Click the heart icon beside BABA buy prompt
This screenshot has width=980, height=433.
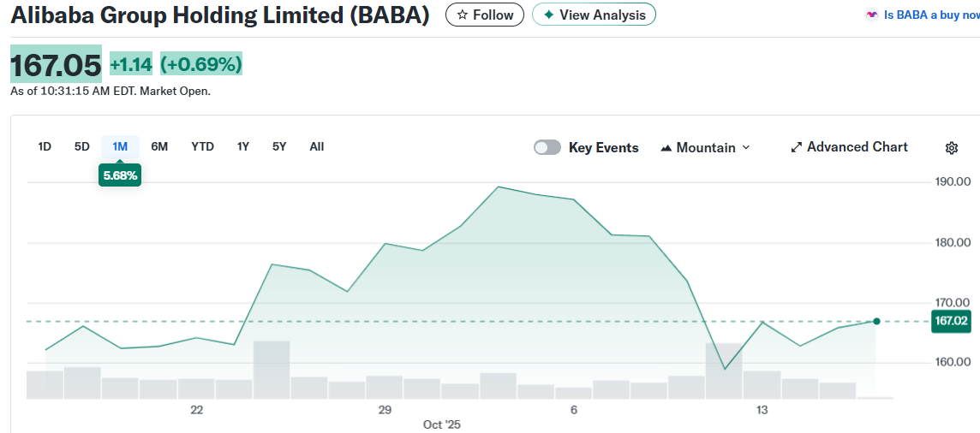(872, 15)
